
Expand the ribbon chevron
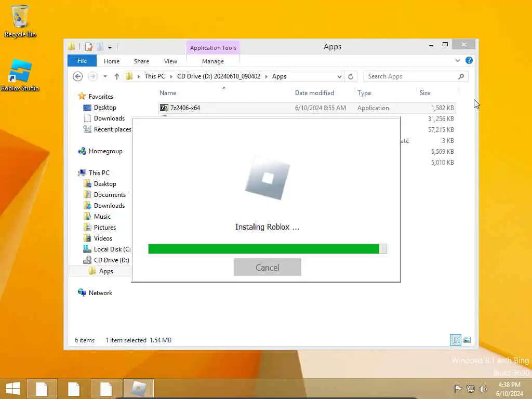457,60
